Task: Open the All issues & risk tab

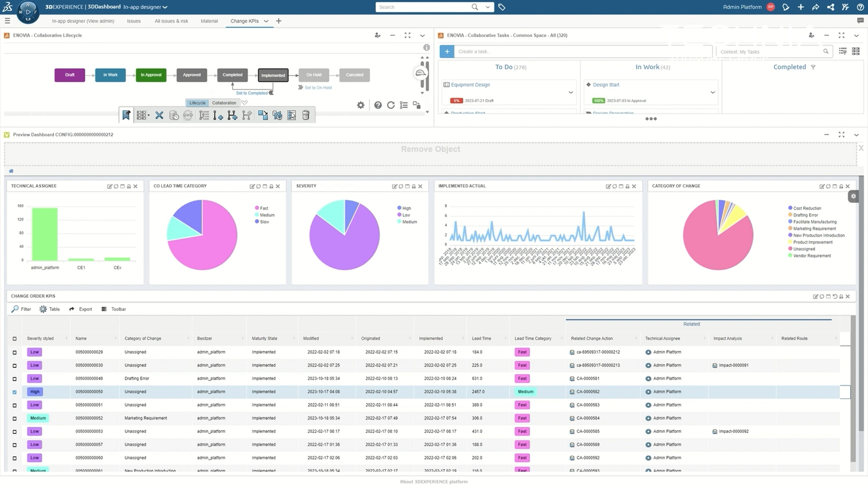Action: tap(171, 21)
